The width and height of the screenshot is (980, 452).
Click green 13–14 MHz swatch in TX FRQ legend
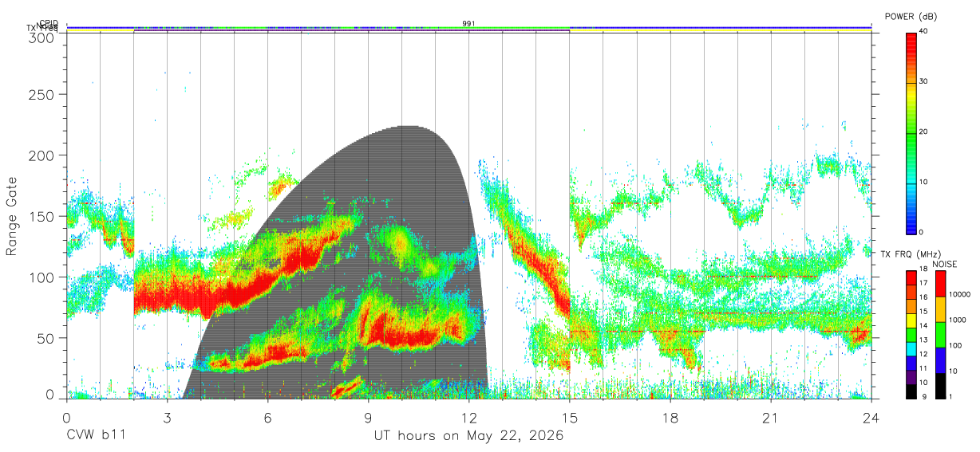tap(911, 333)
